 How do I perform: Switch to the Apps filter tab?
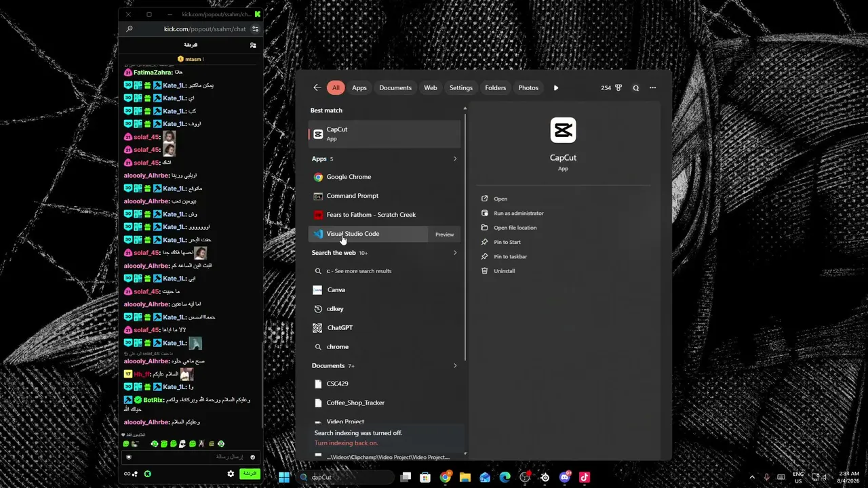[x=359, y=87]
